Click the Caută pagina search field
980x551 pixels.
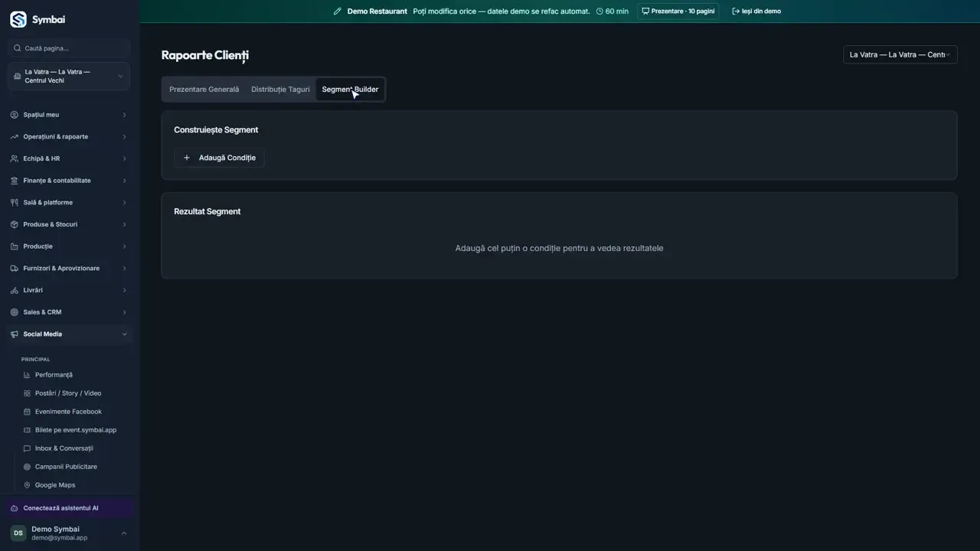click(x=69, y=48)
